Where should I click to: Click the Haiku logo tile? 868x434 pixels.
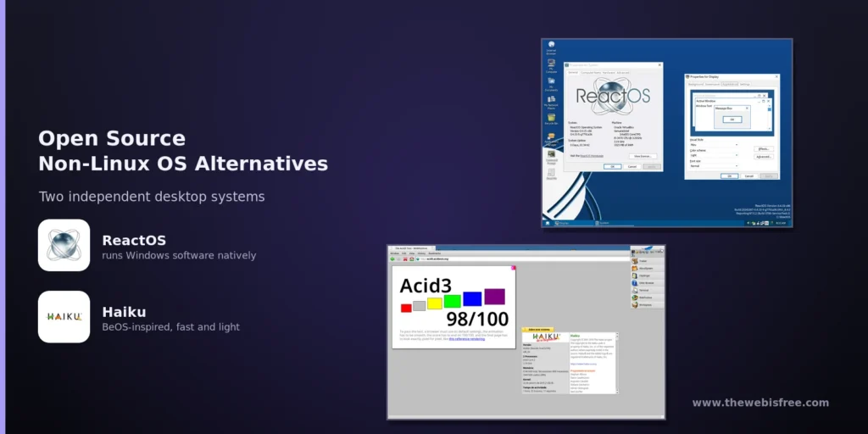click(64, 317)
